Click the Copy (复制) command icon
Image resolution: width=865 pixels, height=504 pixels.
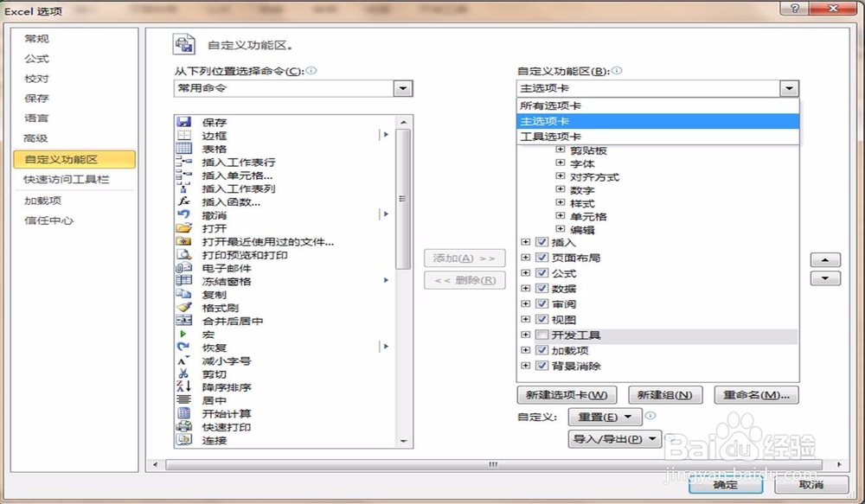tap(183, 294)
